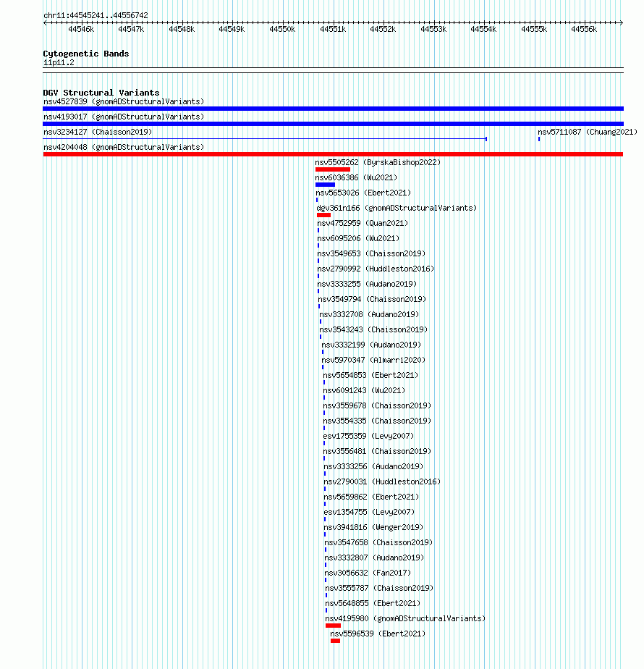
Task: Click the DGV Structural Variants track title
Action: tap(101, 93)
